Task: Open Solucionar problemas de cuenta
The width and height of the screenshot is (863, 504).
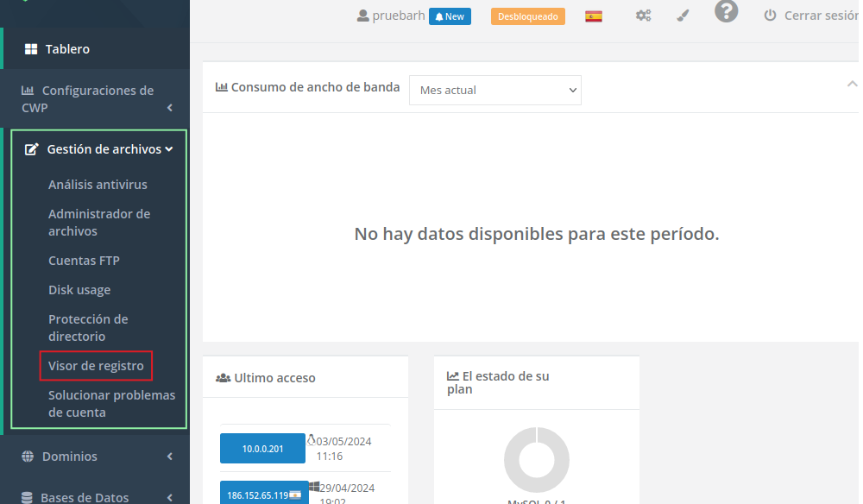Action: (x=111, y=404)
